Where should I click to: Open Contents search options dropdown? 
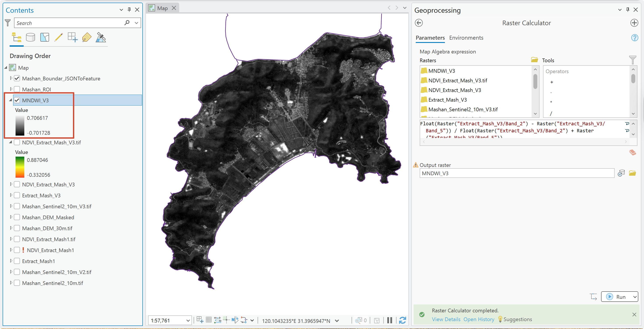[x=136, y=23]
